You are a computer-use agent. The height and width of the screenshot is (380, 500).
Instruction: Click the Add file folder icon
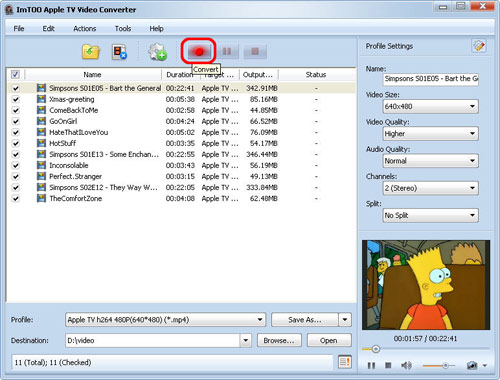coord(91,52)
